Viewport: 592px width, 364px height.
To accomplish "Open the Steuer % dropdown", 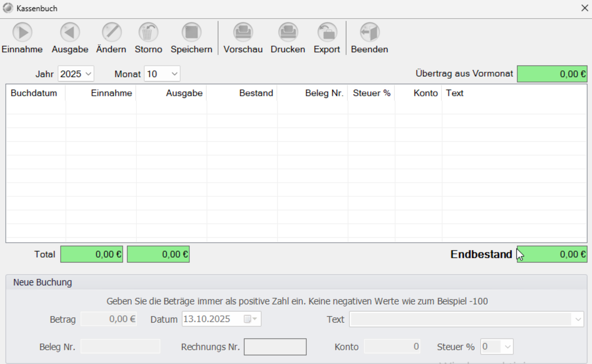I will coord(497,347).
